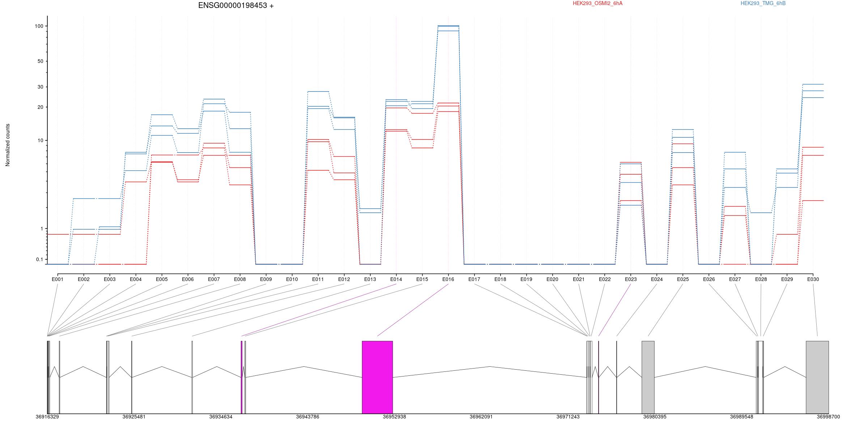The width and height of the screenshot is (868, 434).
Task: Click exon label E004
Action: pyautogui.click(x=136, y=279)
